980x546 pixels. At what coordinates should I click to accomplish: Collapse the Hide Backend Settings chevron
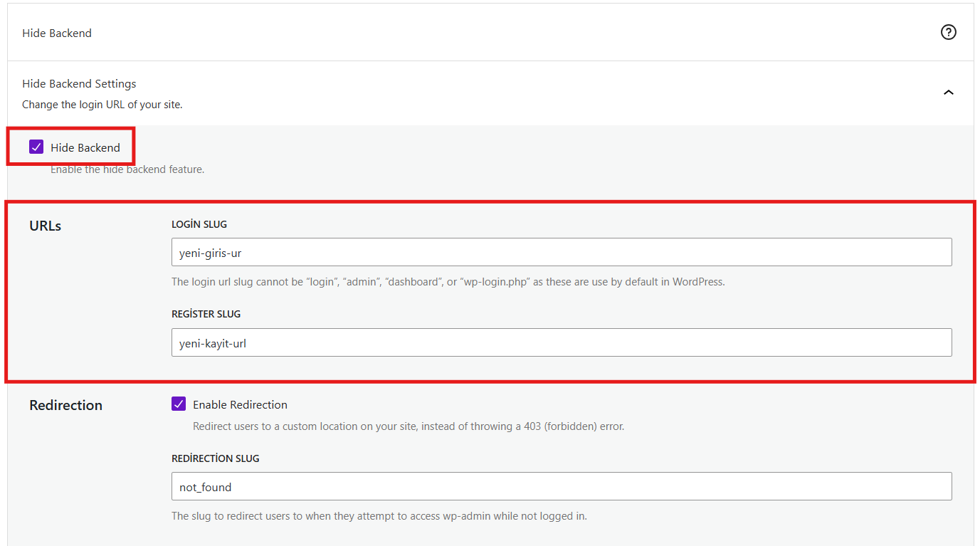(948, 93)
